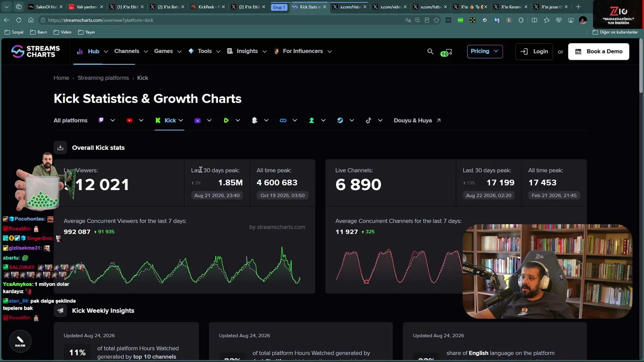
Task: Expand the Insights menu
Action: point(247,51)
